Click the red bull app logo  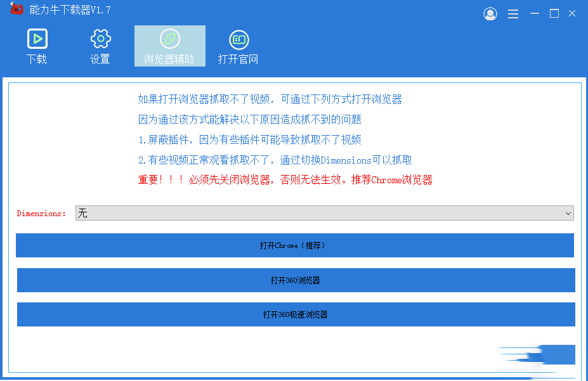click(16, 9)
